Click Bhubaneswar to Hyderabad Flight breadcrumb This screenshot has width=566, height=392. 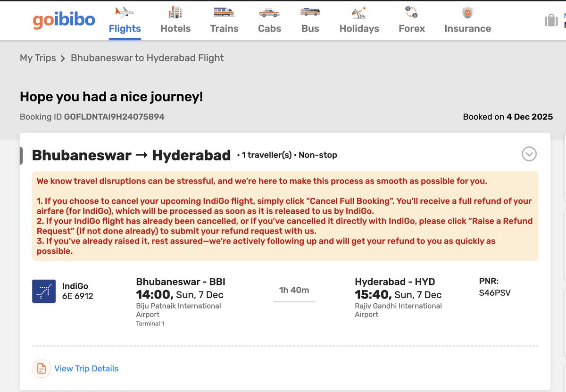(147, 58)
